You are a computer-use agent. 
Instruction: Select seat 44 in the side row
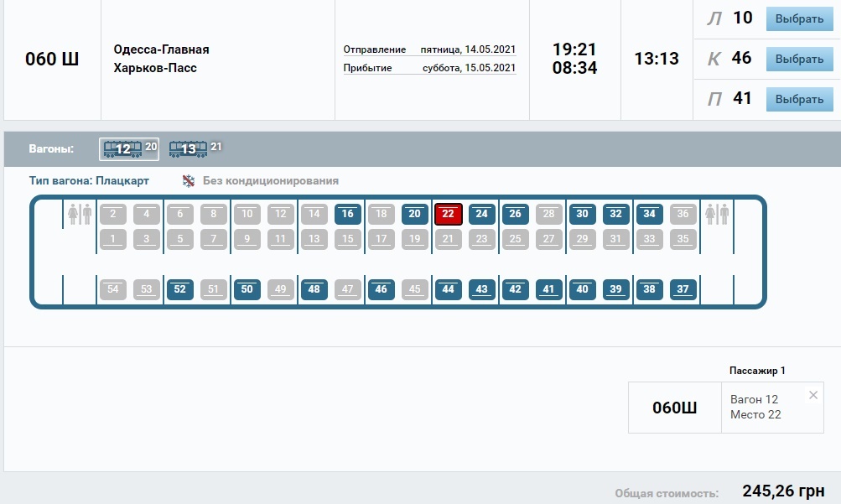[448, 289]
